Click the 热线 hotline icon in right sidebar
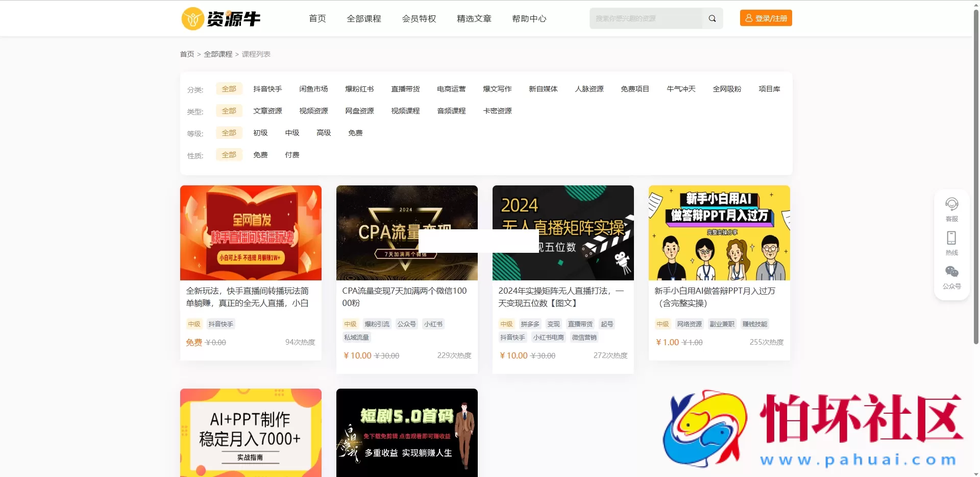 click(951, 237)
